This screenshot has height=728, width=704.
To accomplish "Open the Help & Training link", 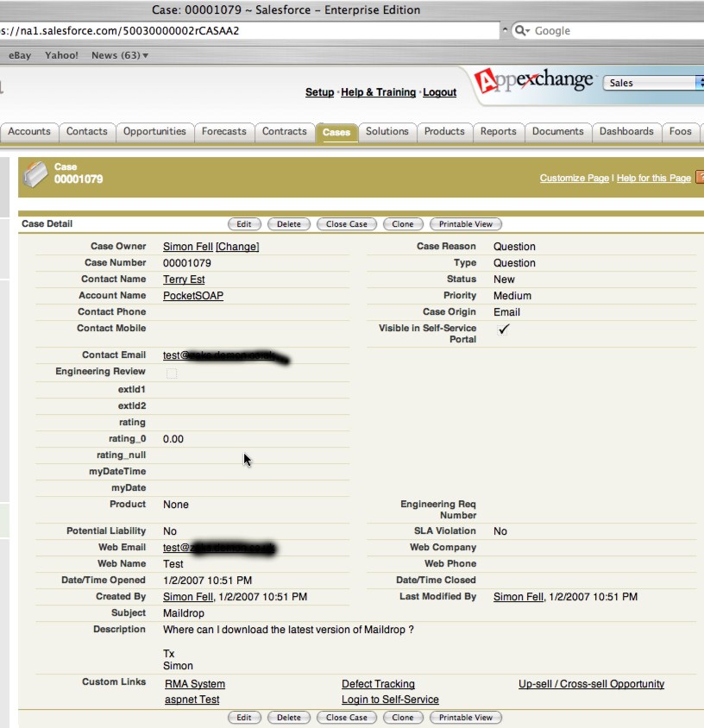I will pyautogui.click(x=379, y=92).
